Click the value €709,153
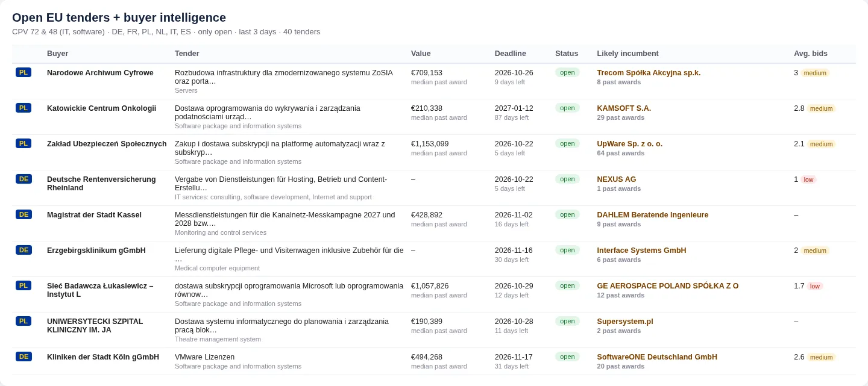The width and height of the screenshot is (868, 386). (427, 73)
